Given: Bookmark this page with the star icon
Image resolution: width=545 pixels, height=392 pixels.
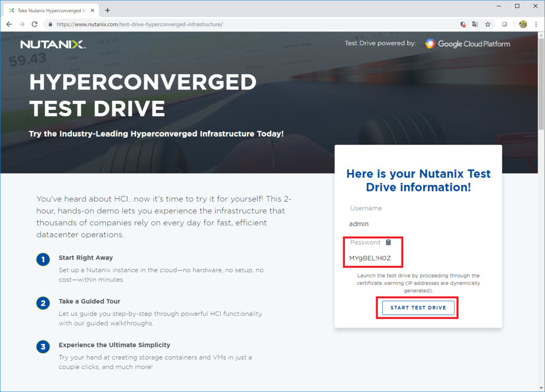Looking at the screenshot, I should click(488, 24).
